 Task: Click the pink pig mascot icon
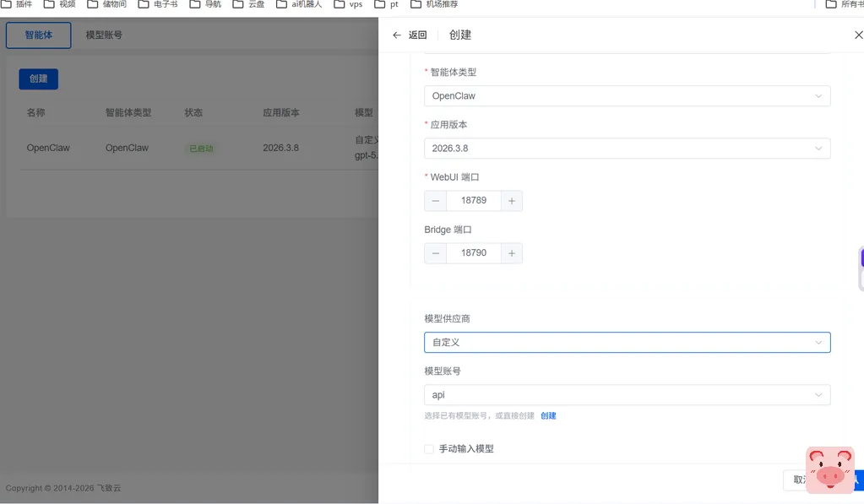point(830,470)
